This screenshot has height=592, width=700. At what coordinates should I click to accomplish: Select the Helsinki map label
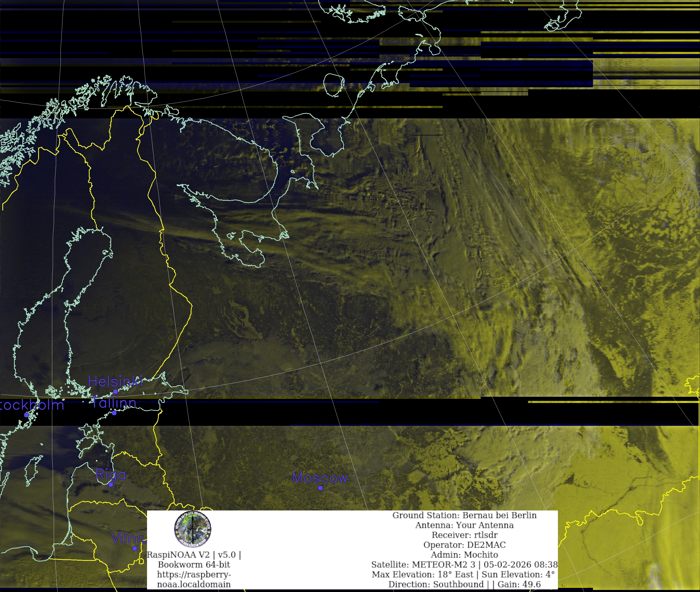pyautogui.click(x=116, y=382)
